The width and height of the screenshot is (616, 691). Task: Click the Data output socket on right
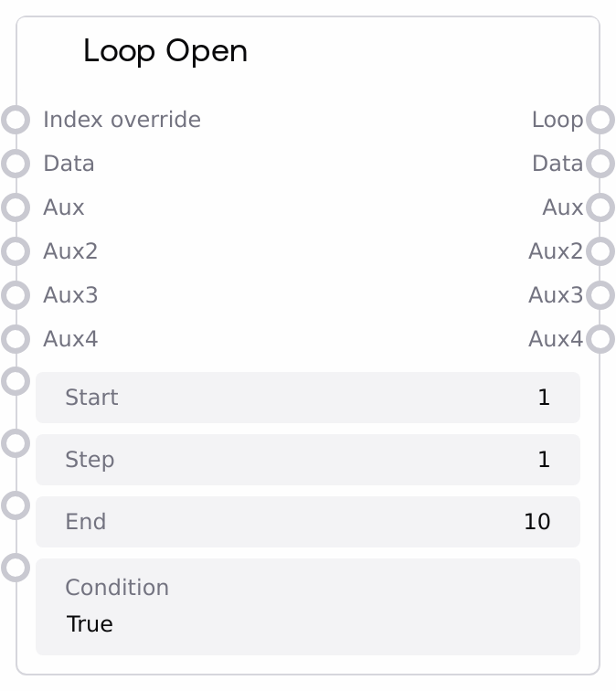tap(600, 164)
